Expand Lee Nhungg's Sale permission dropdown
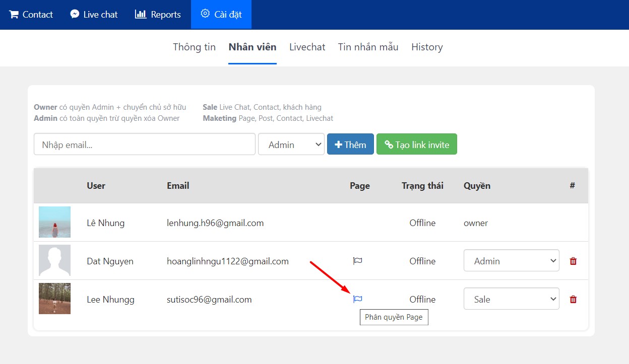Screen dimensions: 629x364 click(511, 299)
